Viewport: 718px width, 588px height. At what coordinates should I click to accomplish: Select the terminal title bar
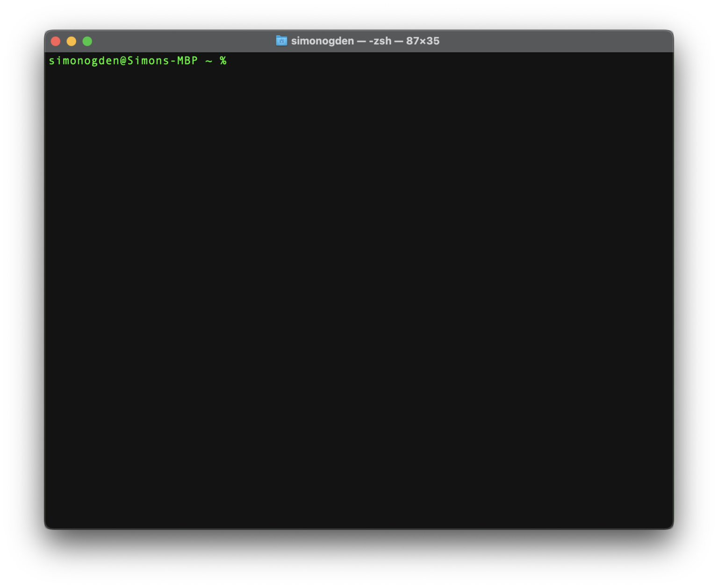pyautogui.click(x=187, y=41)
